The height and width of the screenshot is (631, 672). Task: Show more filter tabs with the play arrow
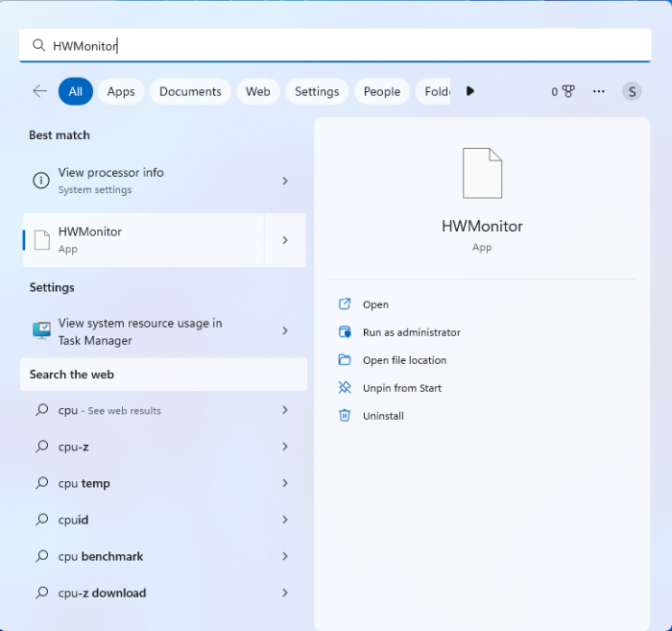click(470, 91)
